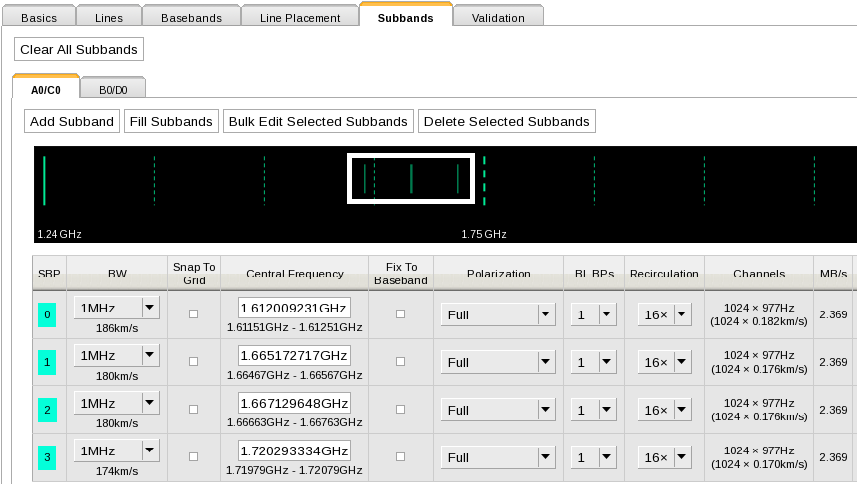This screenshot has width=857, height=484.
Task: Open BW dropdown for subband 0
Action: pos(150,307)
